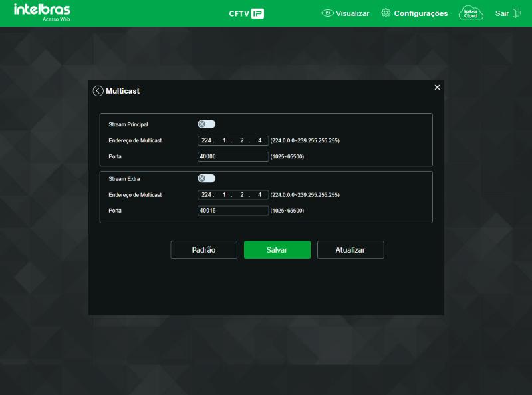
Task: Click Stream Principal Endereço de Multicast label
Action: 135,140
